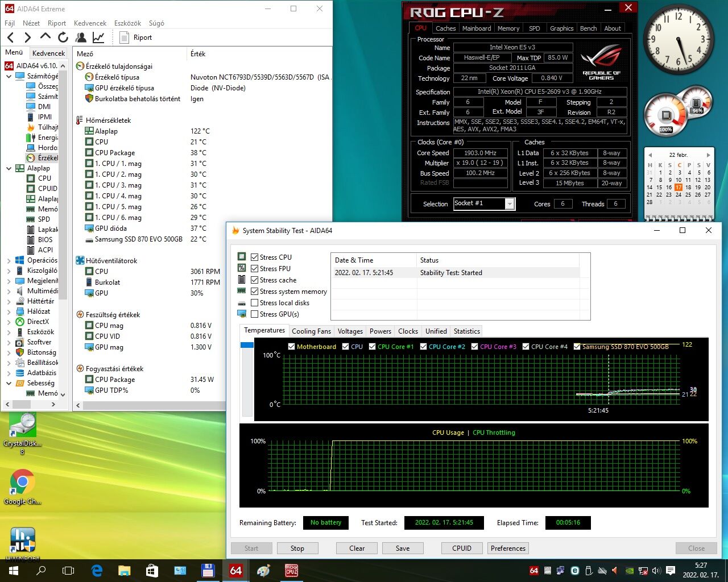Select the BIOS tree item
The width and height of the screenshot is (728, 582).
40,239
